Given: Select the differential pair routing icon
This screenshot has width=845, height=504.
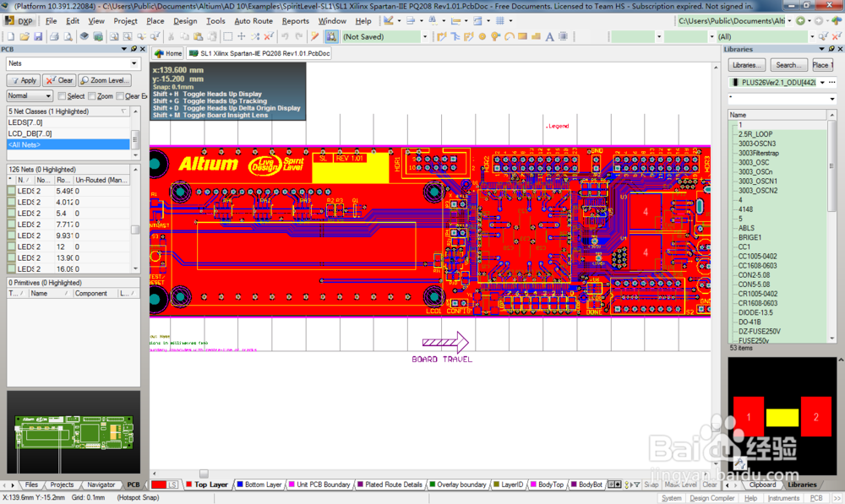Looking at the screenshot, I should coord(469,36).
